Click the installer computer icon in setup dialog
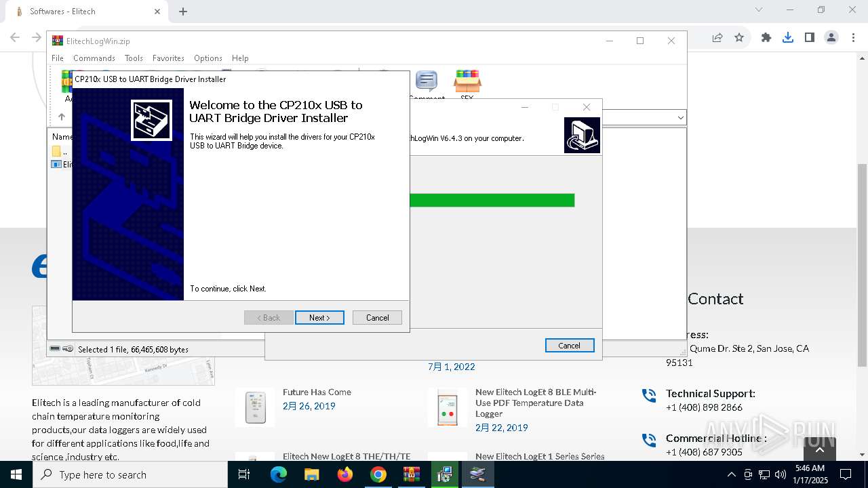This screenshot has width=868, height=488. click(x=582, y=136)
